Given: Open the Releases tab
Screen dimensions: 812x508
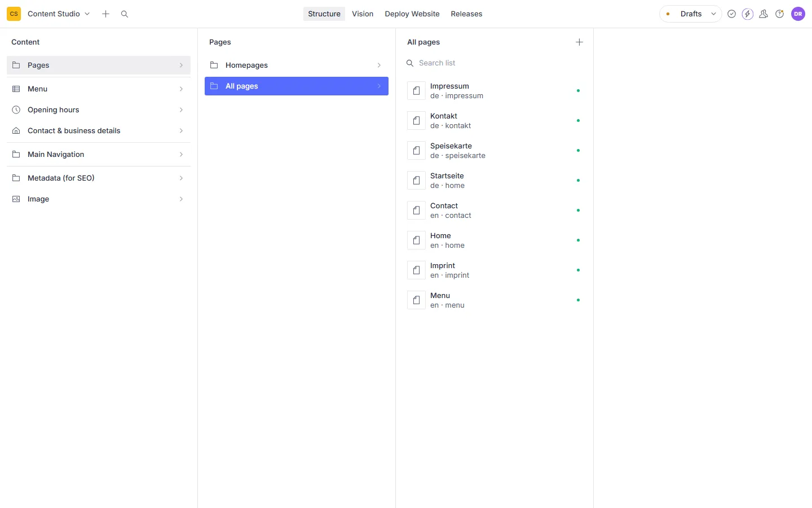Looking at the screenshot, I should click(x=466, y=14).
